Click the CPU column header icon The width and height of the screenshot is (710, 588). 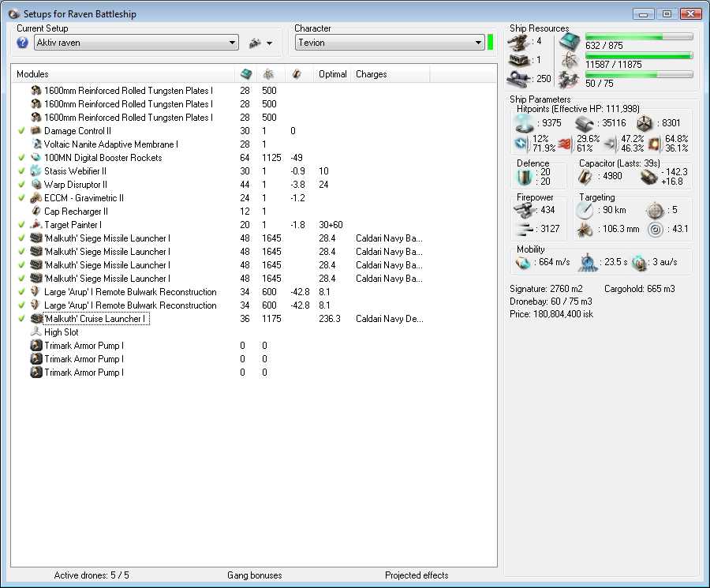coord(246,74)
